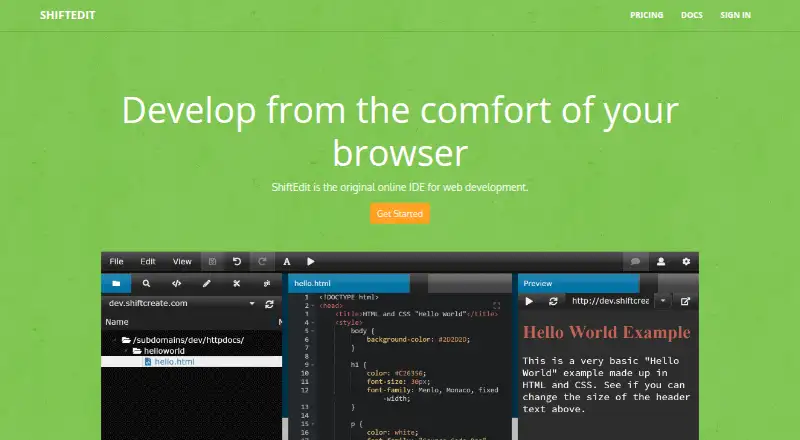
Task: Click the Name column header
Action: (117, 322)
